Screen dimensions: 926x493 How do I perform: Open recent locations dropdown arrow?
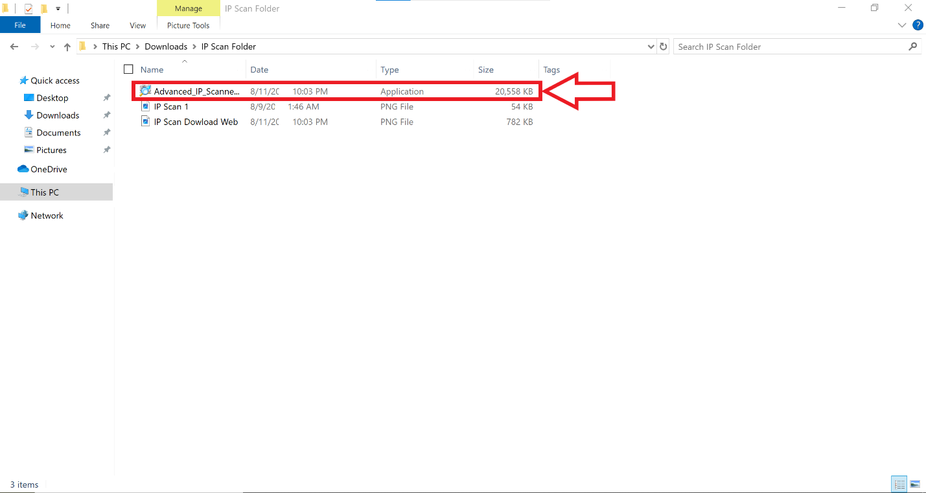point(52,47)
